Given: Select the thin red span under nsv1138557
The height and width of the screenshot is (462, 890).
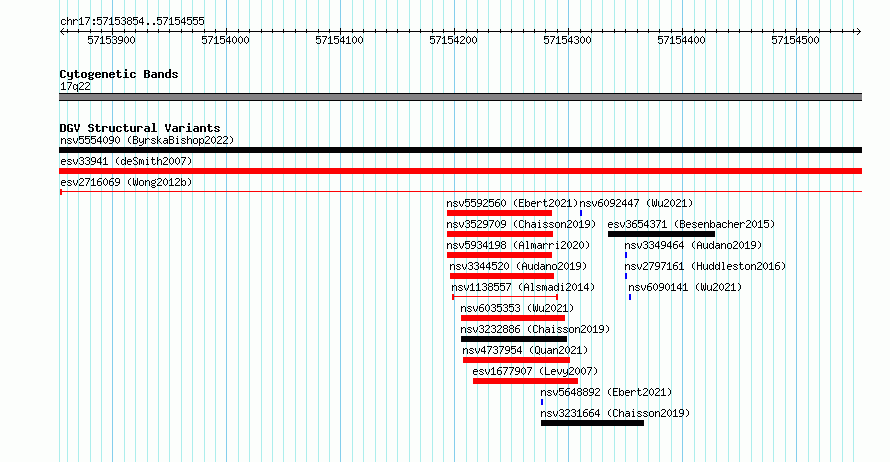Looking at the screenshot, I should tap(505, 297).
